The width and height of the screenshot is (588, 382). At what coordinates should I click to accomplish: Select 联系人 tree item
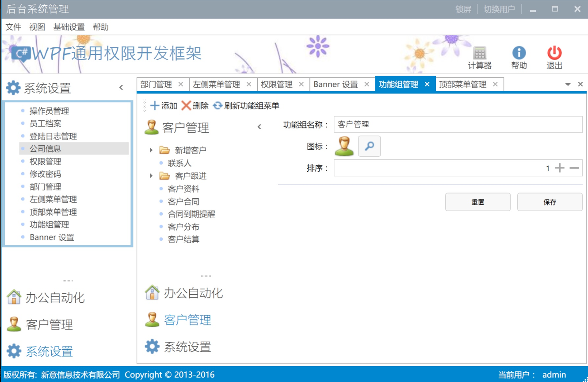[179, 163]
